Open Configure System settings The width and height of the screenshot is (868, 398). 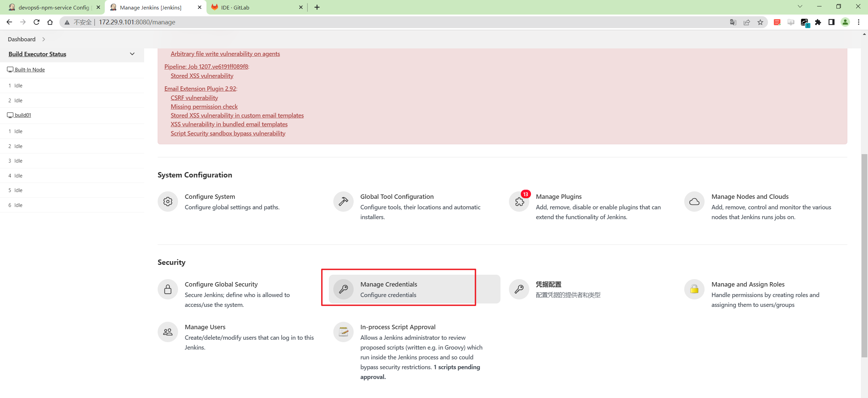click(210, 196)
